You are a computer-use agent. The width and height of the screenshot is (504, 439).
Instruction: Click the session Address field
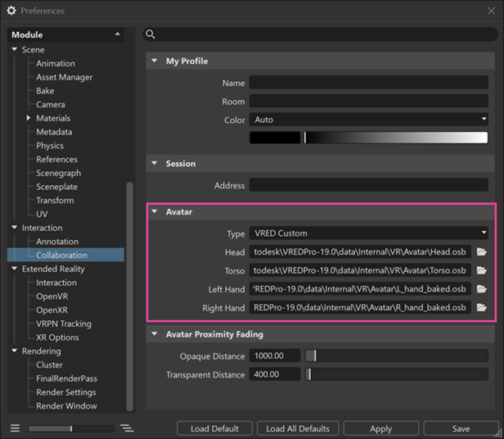click(369, 185)
